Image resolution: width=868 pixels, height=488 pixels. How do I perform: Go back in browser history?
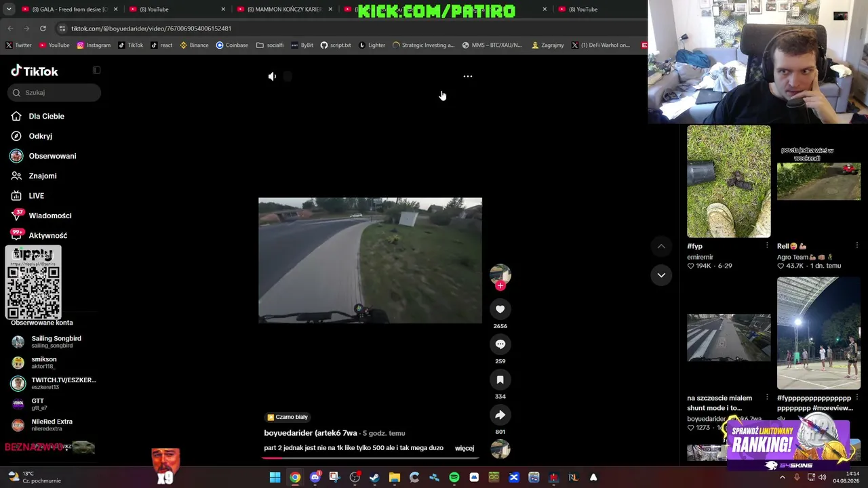[10, 28]
